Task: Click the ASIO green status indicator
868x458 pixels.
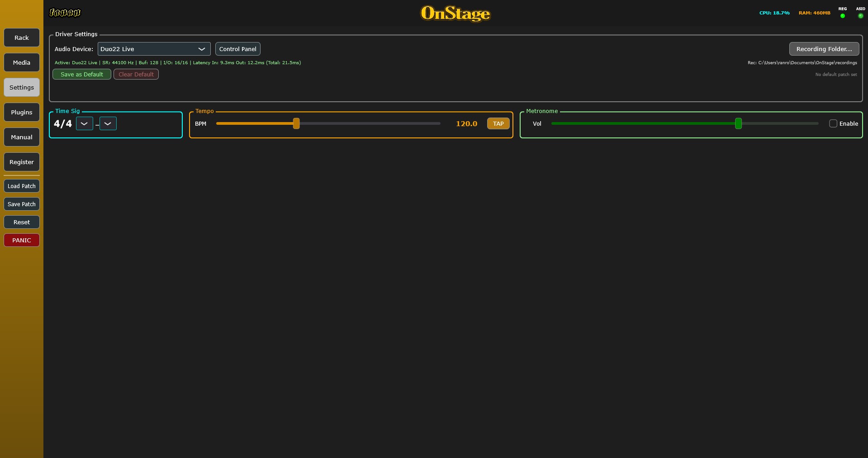Action: 860,16
